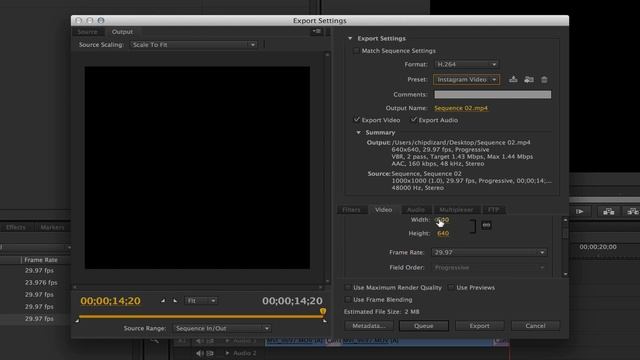Collapse the Export Settings section triangle

[x=350, y=38]
